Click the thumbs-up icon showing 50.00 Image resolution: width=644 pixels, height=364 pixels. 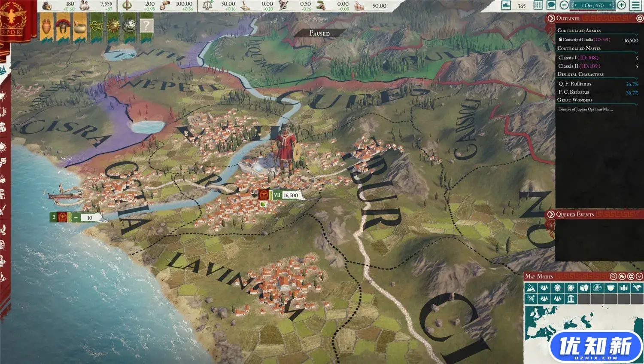pyautogui.click(x=360, y=6)
